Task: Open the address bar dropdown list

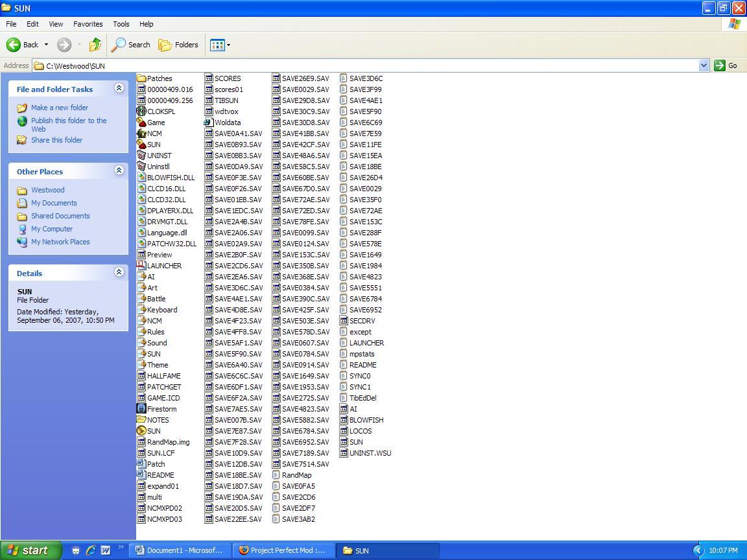Action: (x=704, y=65)
